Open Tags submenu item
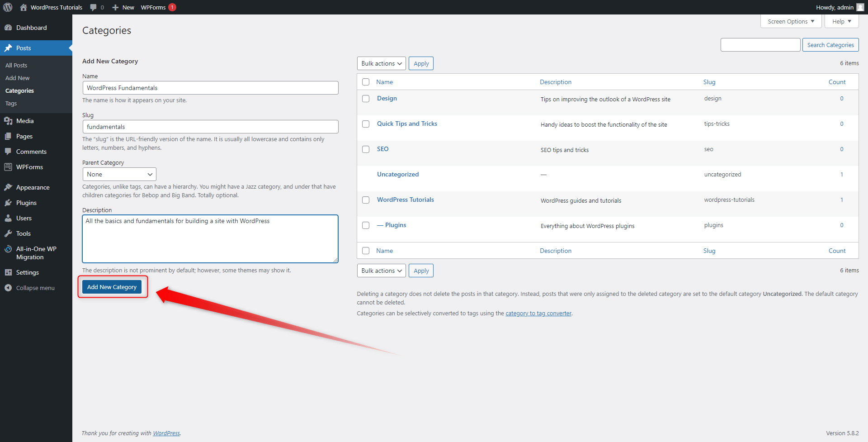Screen dimensions: 868x442 tap(11, 103)
